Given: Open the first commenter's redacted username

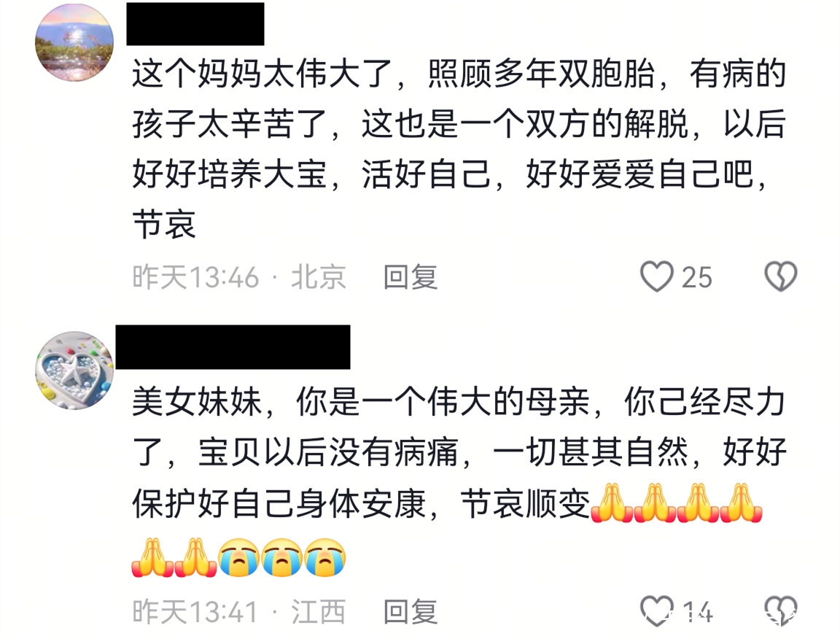Looking at the screenshot, I should [x=195, y=23].
